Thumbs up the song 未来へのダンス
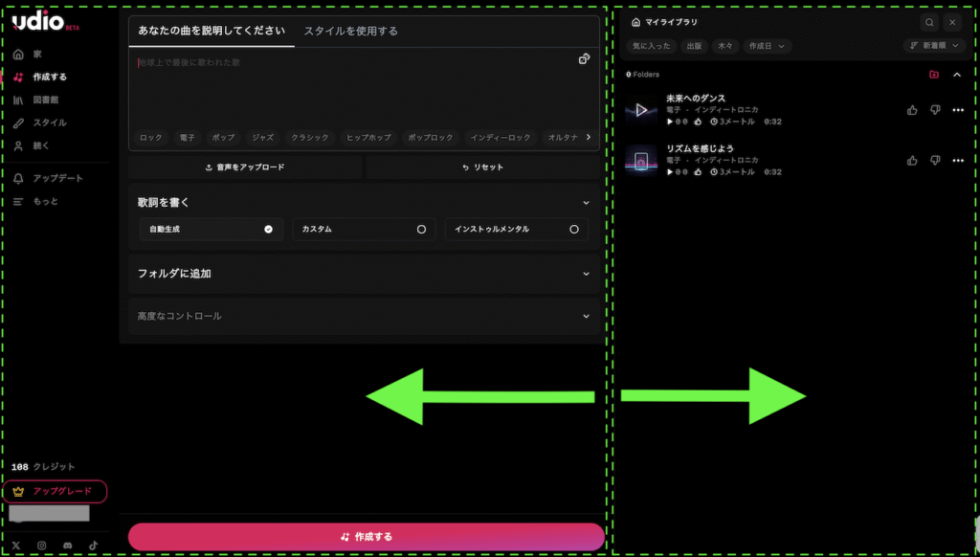Viewport: 980px width, 557px height. coord(913,110)
